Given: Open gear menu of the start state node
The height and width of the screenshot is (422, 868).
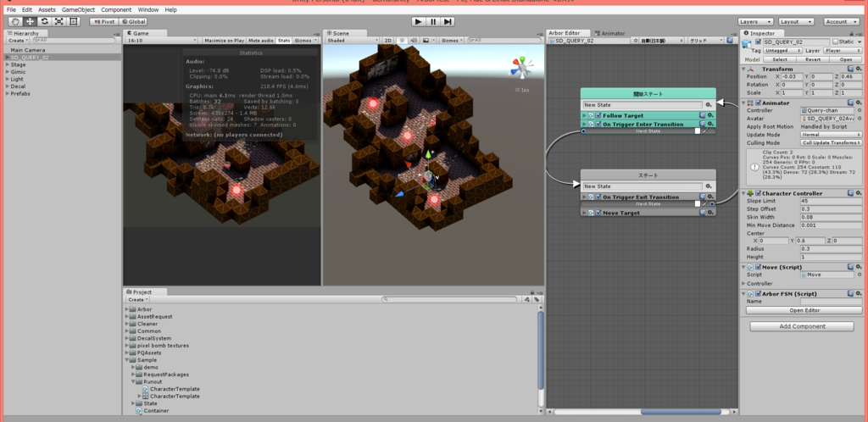Looking at the screenshot, I should tap(708, 104).
